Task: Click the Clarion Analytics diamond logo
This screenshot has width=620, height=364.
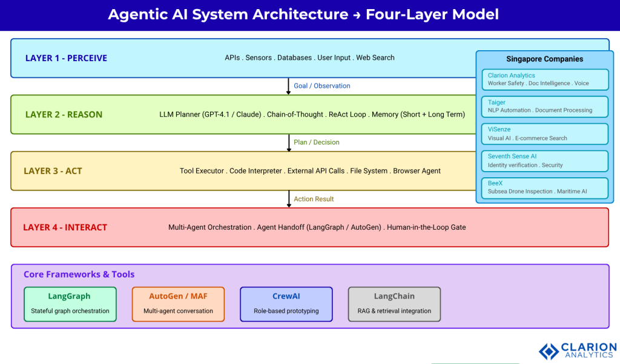Action: (548, 351)
